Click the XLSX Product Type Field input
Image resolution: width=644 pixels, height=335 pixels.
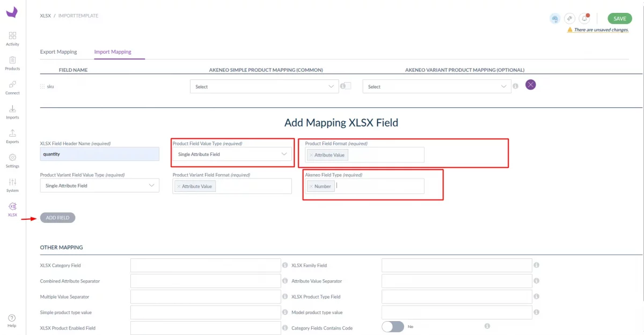coord(457,296)
